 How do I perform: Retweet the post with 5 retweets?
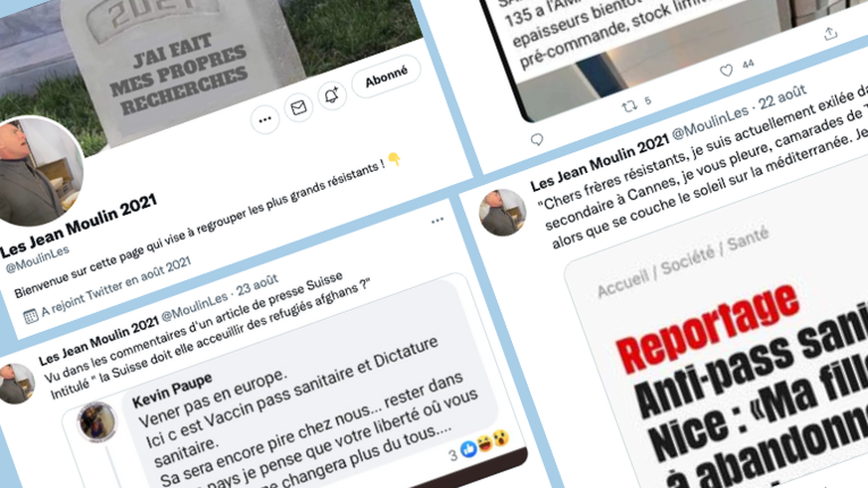click(x=629, y=105)
